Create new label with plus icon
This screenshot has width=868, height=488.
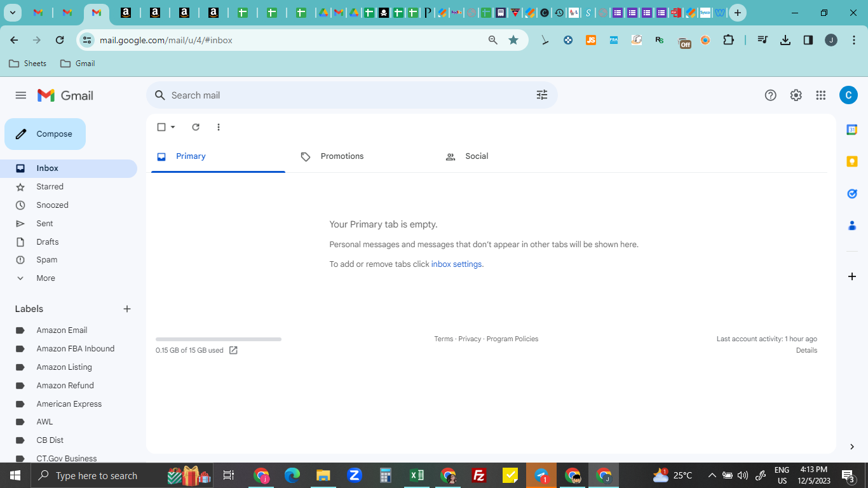(127, 309)
